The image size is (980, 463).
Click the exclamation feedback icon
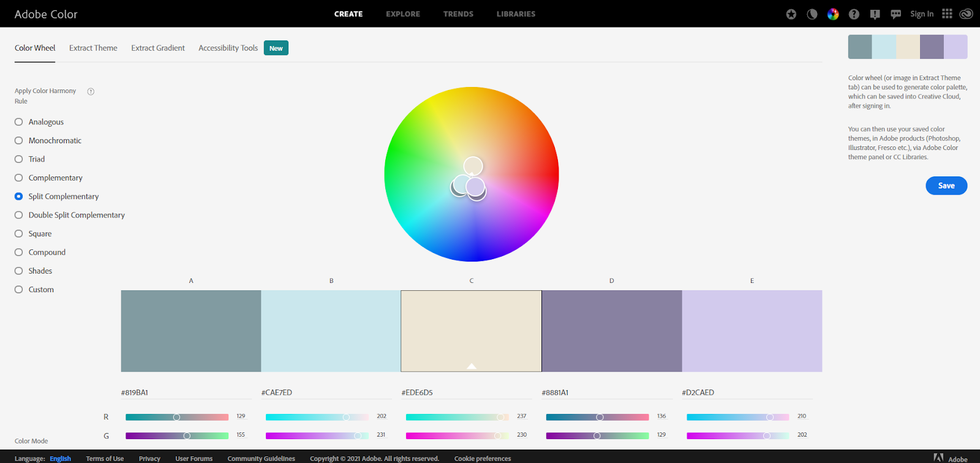875,14
